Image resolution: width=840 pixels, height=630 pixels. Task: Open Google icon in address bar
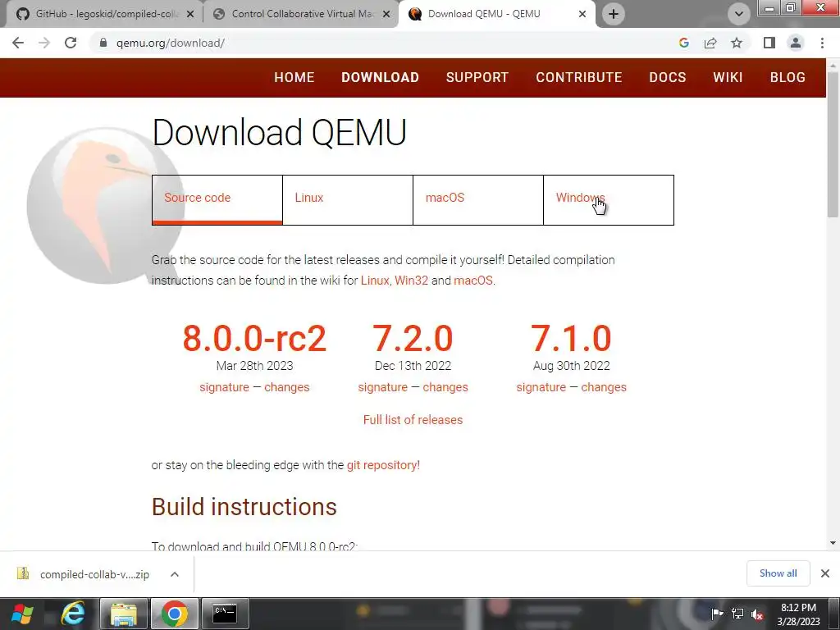[683, 43]
